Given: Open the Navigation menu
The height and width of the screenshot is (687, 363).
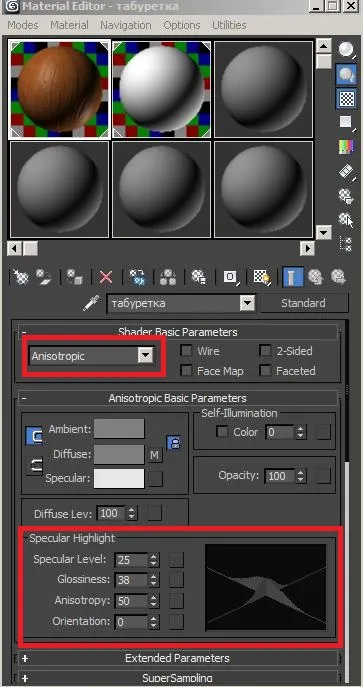Looking at the screenshot, I should (x=126, y=25).
